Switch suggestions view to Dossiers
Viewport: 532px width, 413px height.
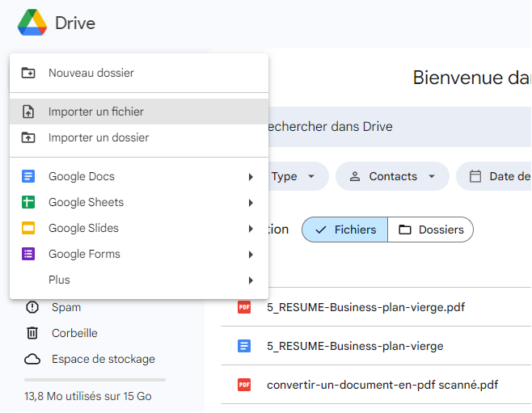point(430,230)
